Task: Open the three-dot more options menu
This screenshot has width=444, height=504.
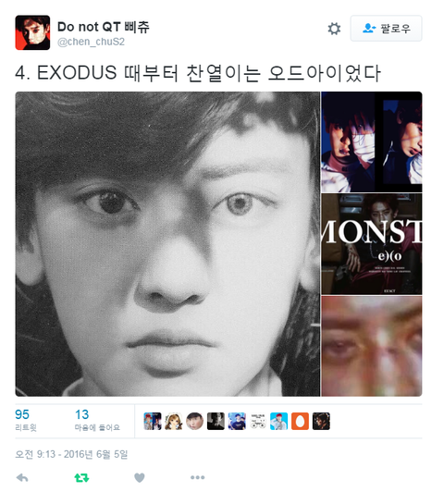Action: point(197,477)
